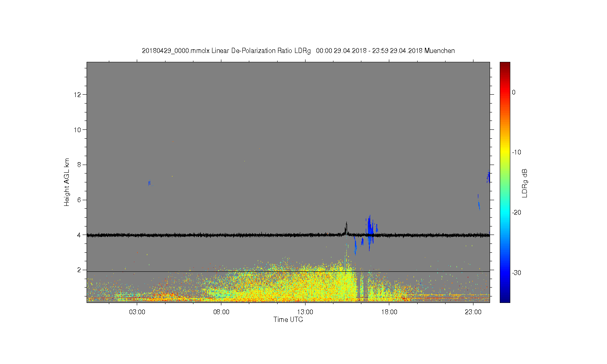Click the height tick label 4

[80, 235]
